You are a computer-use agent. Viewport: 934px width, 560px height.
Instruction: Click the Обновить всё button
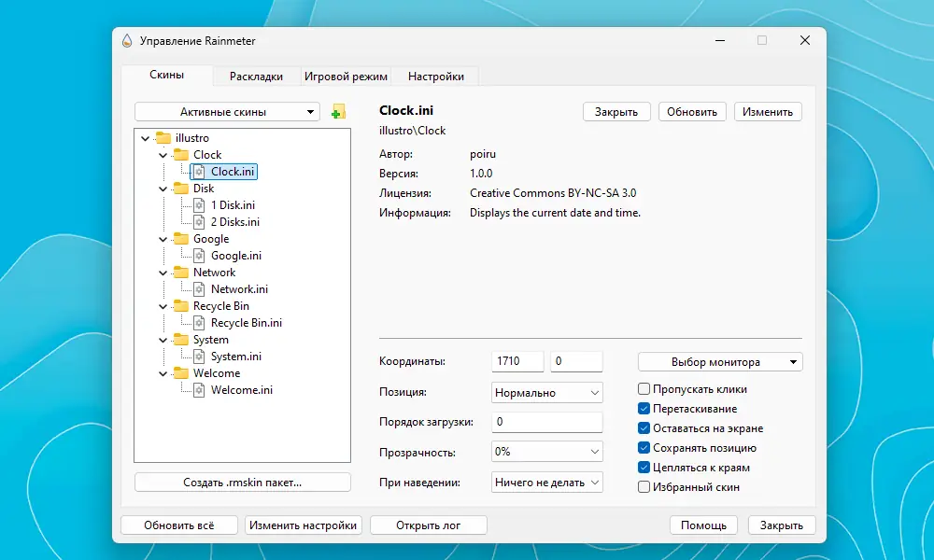[x=179, y=525]
